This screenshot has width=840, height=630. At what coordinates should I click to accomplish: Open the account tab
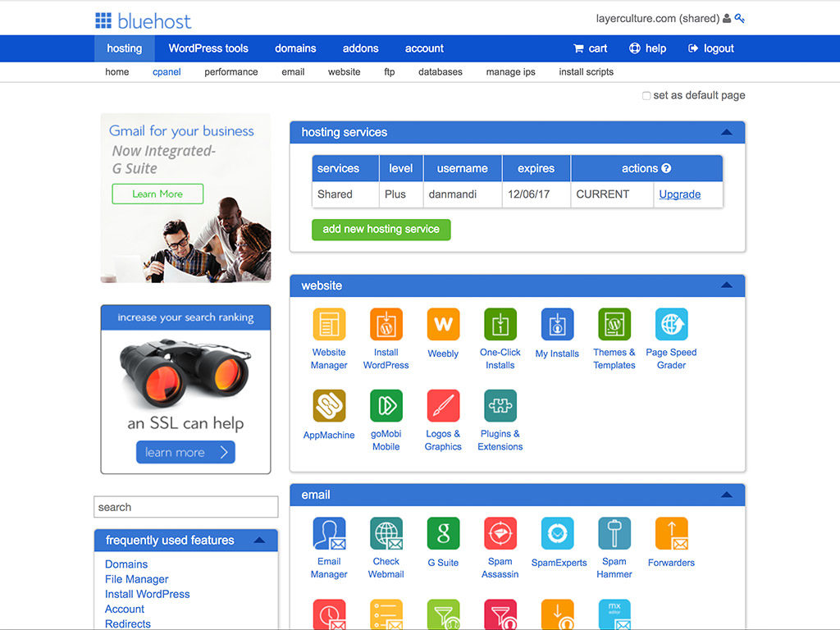[x=424, y=48]
